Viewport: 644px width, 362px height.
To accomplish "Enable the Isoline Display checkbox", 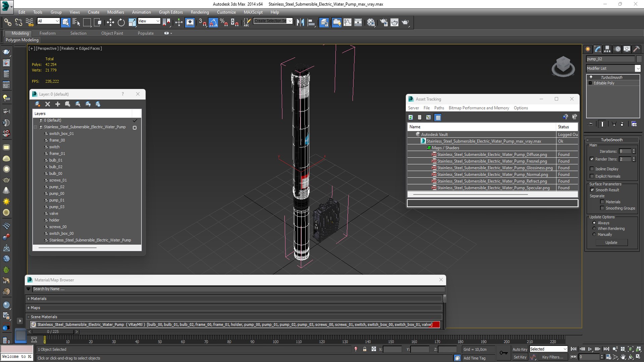I will (x=592, y=169).
